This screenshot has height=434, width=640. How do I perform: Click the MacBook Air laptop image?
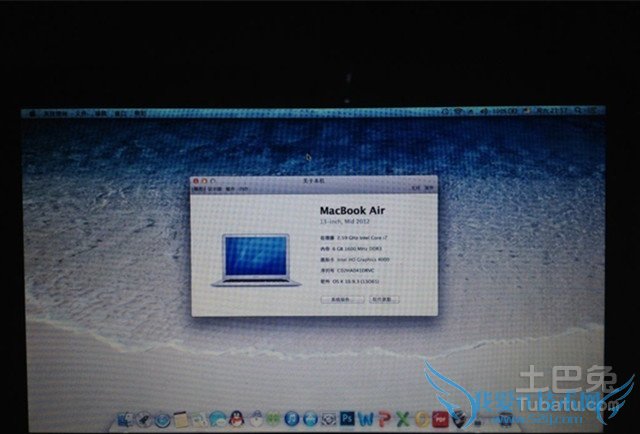click(x=256, y=260)
